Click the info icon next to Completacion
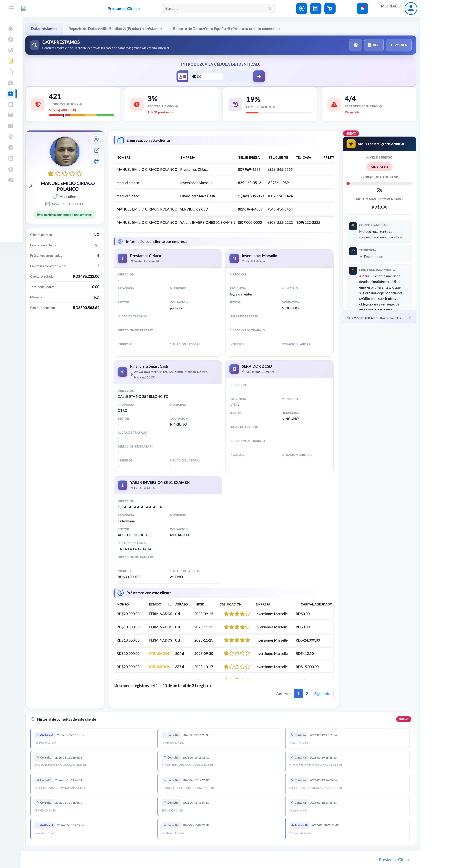 274,107
